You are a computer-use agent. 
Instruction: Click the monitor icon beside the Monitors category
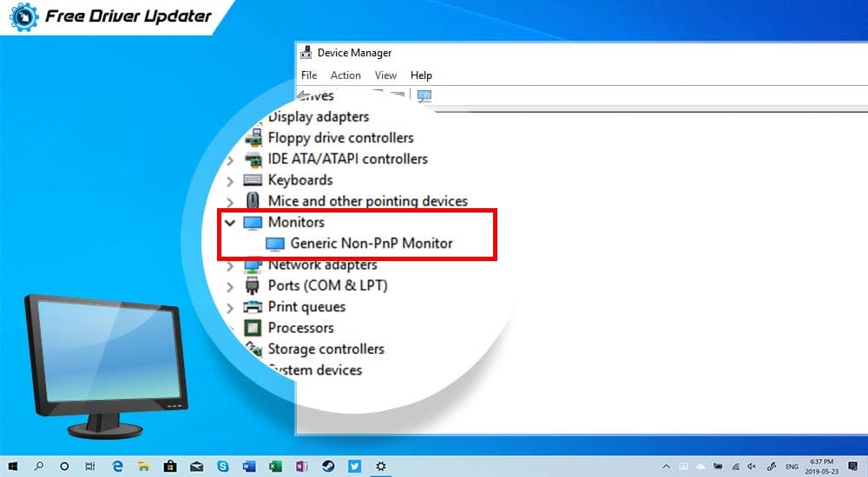[253, 222]
